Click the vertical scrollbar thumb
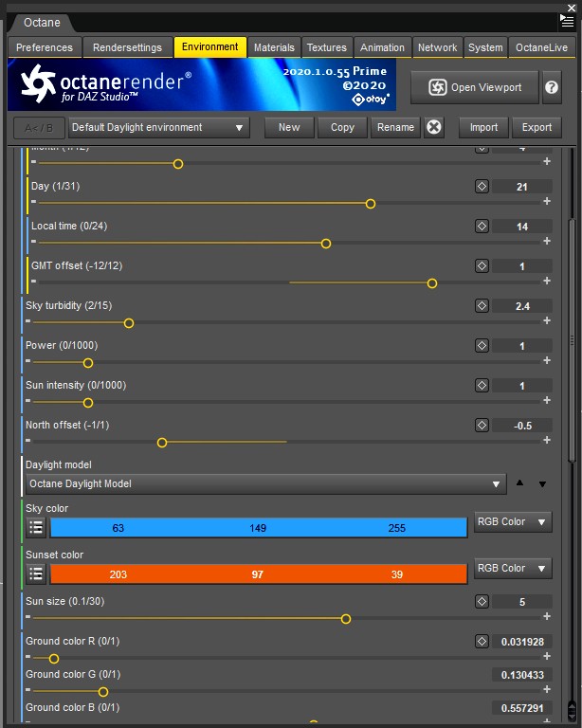The width and height of the screenshot is (582, 728). [572, 339]
